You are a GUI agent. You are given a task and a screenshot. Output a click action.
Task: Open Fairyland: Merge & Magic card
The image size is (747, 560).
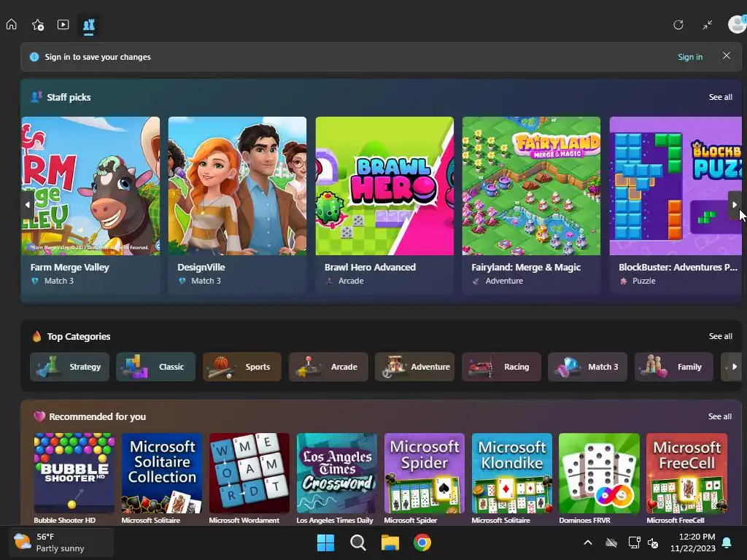click(x=531, y=205)
